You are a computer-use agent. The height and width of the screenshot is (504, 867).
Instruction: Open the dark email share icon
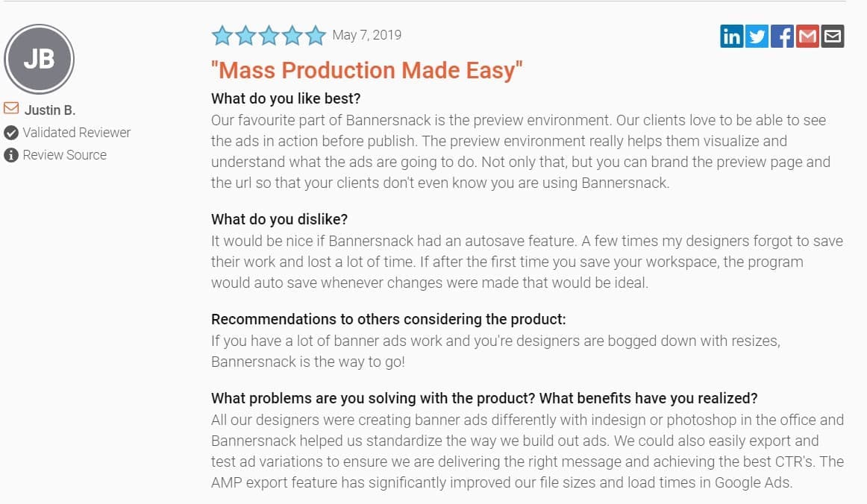coord(832,35)
